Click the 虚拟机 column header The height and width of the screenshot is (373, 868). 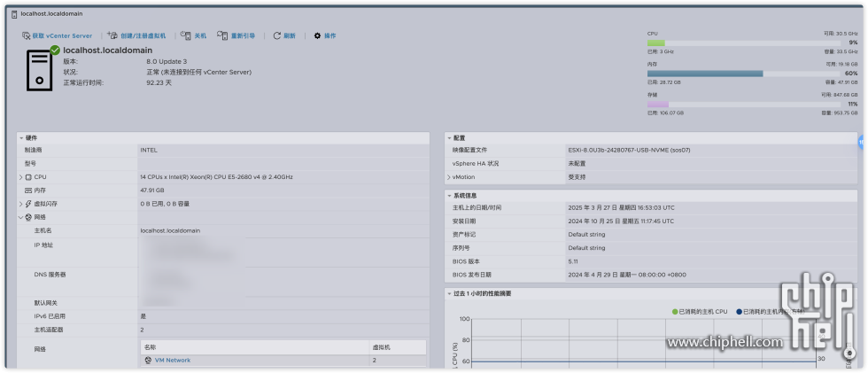click(382, 347)
